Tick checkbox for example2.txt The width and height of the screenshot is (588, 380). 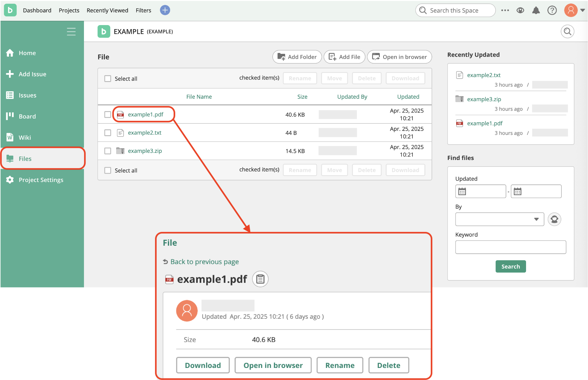coord(108,133)
